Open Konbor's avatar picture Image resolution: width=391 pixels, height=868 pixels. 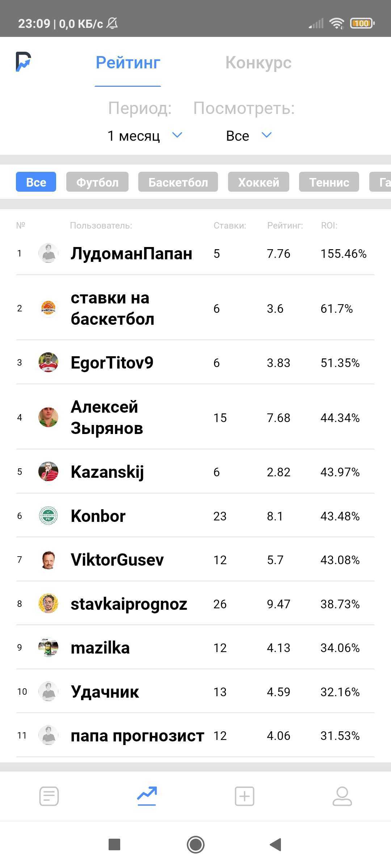(x=48, y=516)
